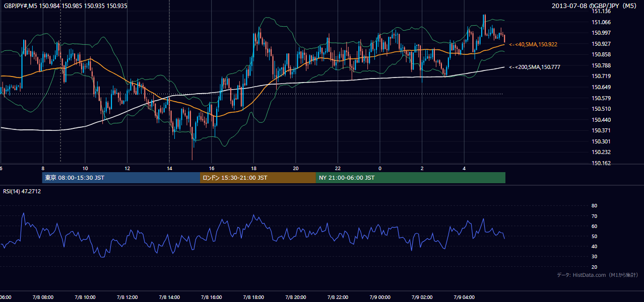644x302 pixels.
Task: Click RSI scale value 50
Action: point(594,237)
